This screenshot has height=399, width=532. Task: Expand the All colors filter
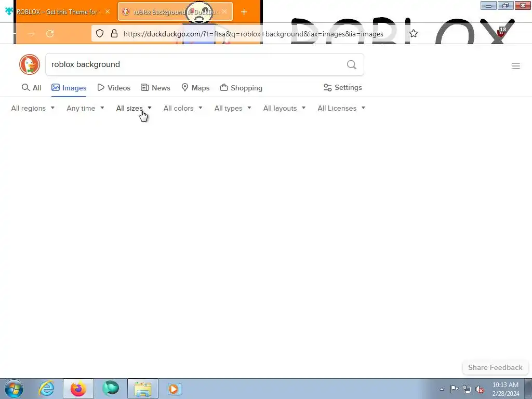pos(183,108)
